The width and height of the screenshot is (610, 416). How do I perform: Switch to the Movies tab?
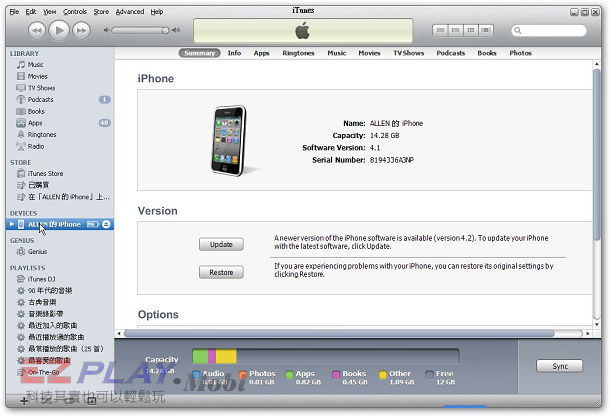point(369,53)
